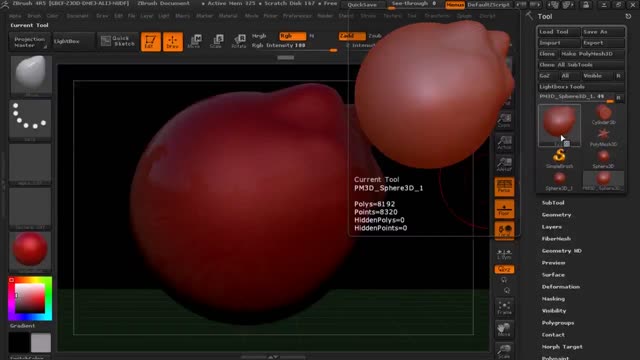Click the Actual size icon
This screenshot has height=360, width=640.
tap(504, 142)
